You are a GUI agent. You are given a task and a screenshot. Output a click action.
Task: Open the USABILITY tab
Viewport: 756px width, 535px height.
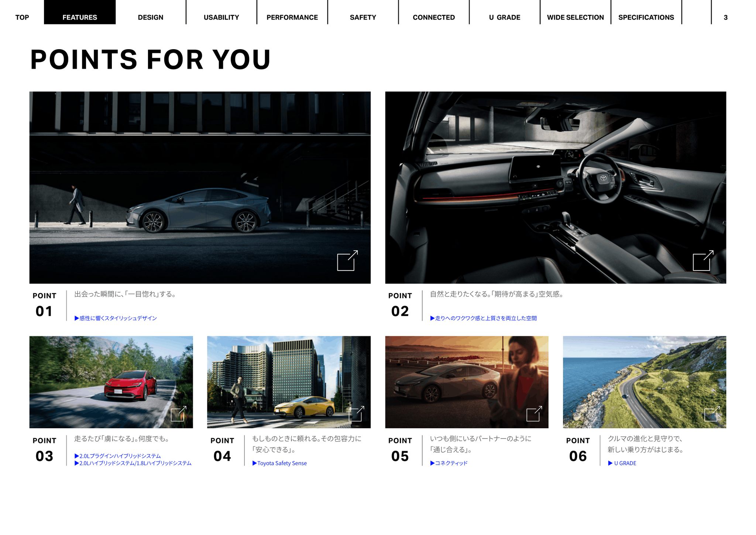point(221,17)
